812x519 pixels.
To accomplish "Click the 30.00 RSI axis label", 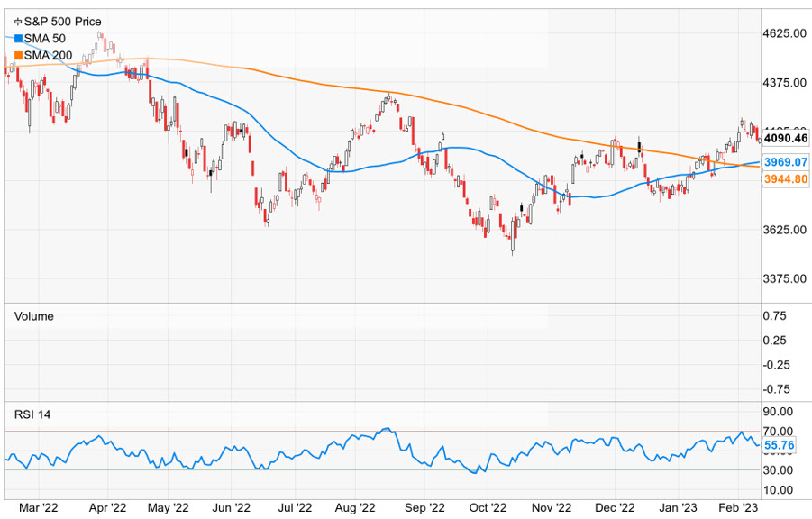I will (x=778, y=470).
